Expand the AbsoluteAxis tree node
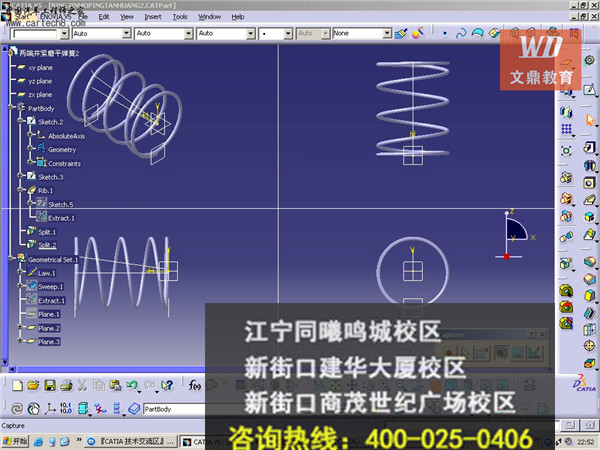Viewport: 600px width, 450px height. tap(29, 135)
